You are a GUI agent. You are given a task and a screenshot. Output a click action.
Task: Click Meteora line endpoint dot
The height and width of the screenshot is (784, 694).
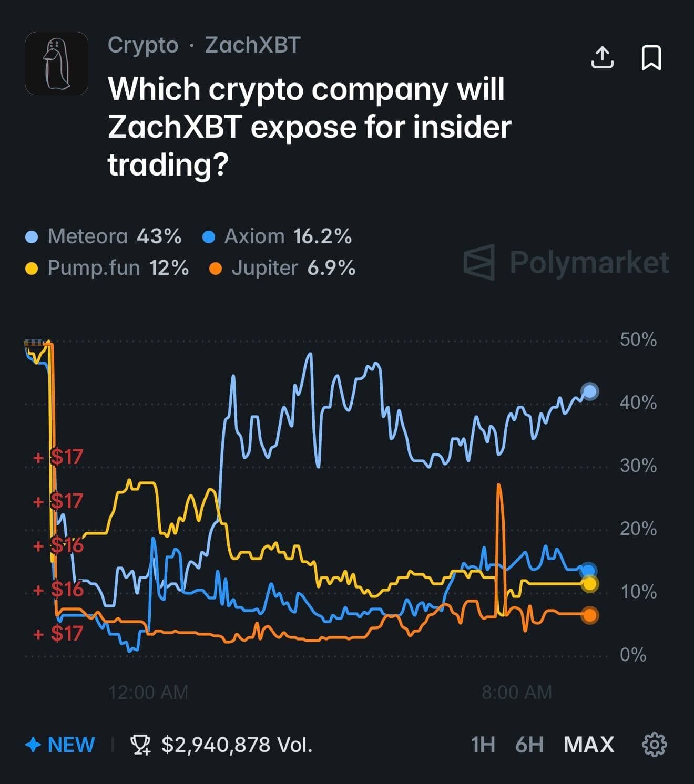pos(590,391)
